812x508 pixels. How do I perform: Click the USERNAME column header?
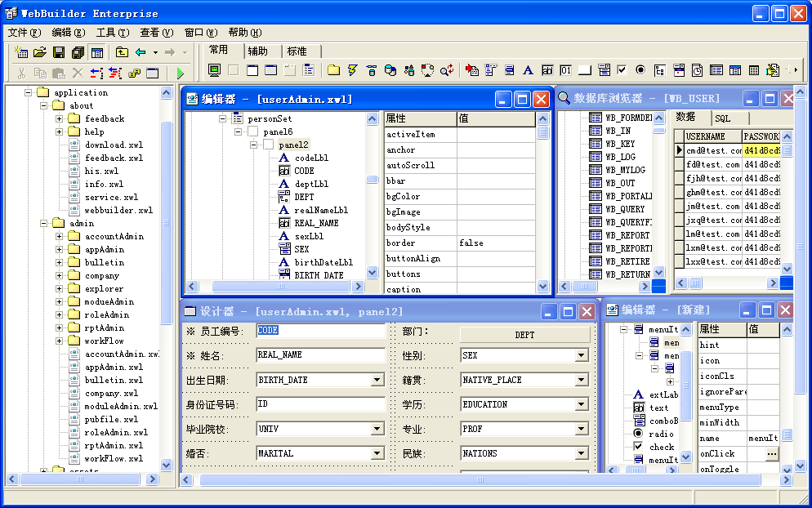pos(712,136)
